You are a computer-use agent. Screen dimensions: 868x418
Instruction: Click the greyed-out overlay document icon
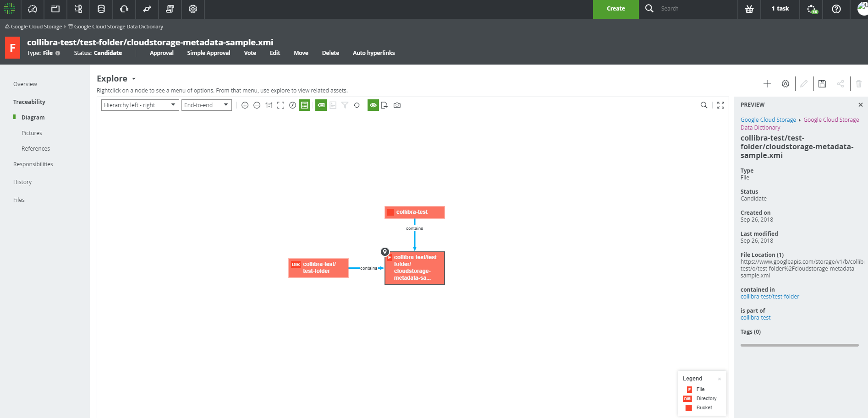(x=333, y=105)
